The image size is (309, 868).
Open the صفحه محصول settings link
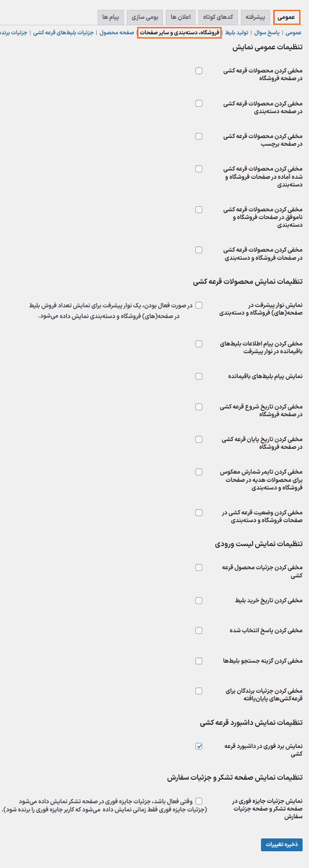116,33
